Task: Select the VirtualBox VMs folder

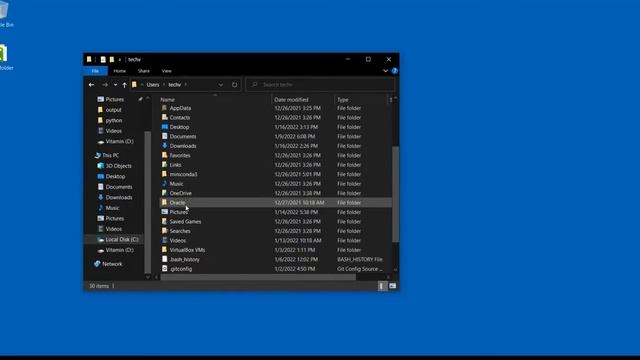Action: (x=187, y=250)
